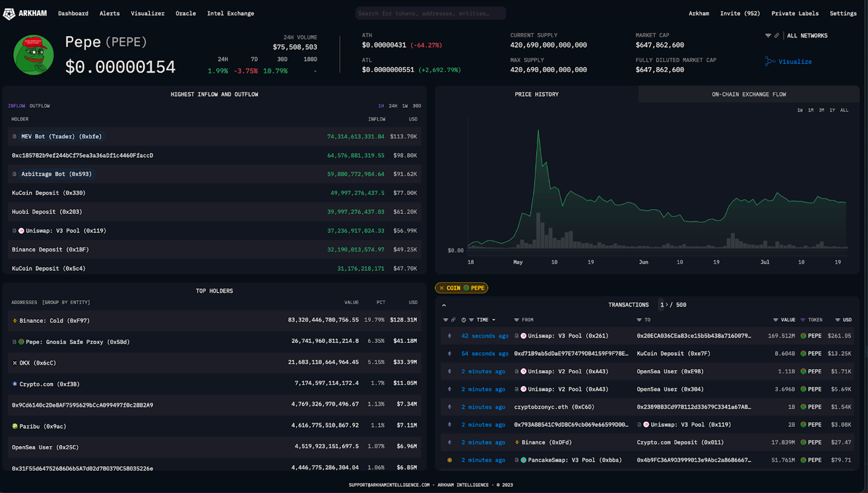Click BNB chain icon in PancakeSwap transaction row

450,460
